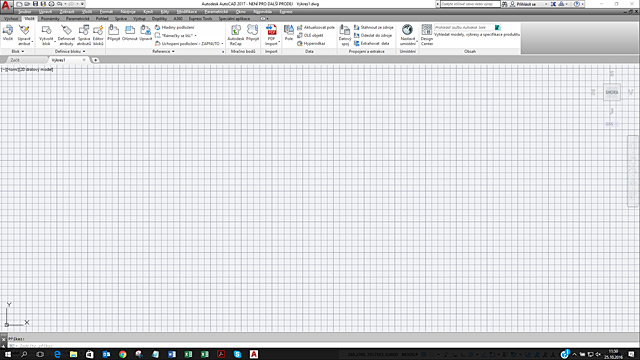Click the Autodesk Seek search go icon
640x360 pixels.
click(498, 27)
